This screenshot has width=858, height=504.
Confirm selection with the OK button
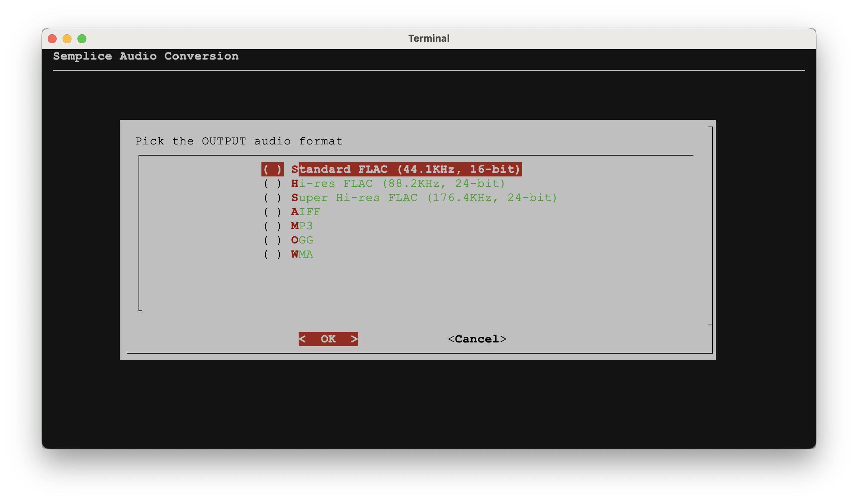click(328, 339)
